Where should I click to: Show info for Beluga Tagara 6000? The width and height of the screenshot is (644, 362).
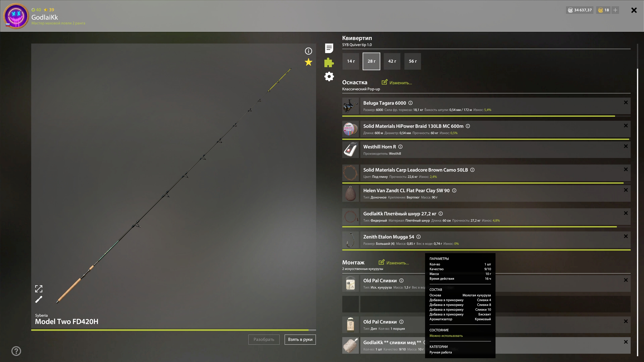click(410, 103)
